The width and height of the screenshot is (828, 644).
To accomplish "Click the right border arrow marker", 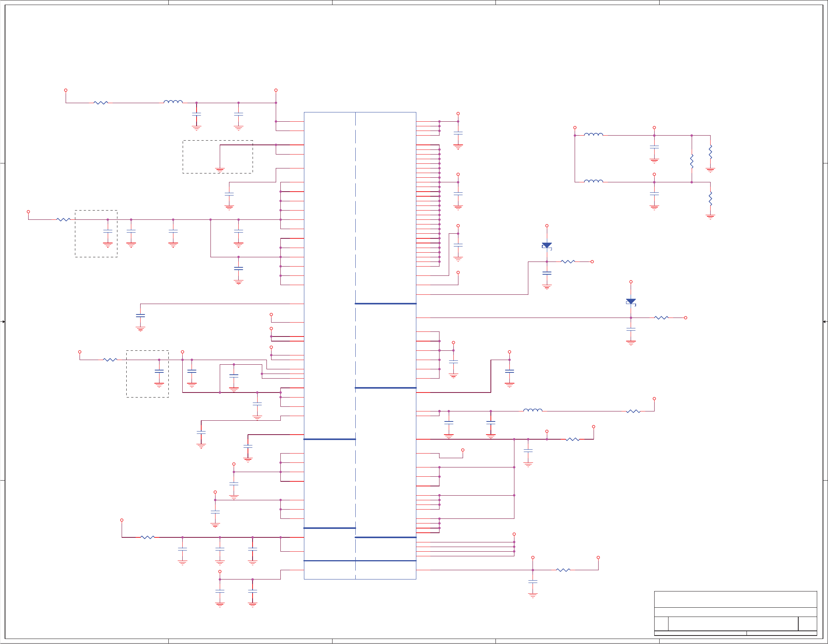I will (824, 321).
